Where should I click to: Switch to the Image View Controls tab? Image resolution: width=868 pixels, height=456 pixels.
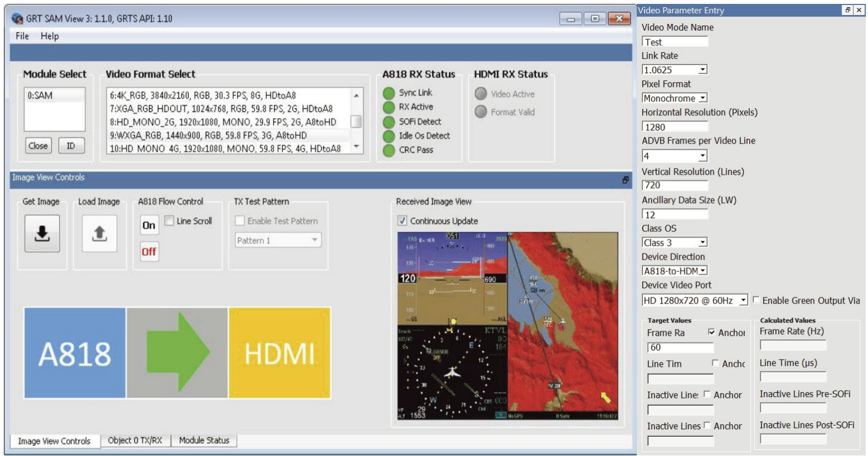pos(54,441)
